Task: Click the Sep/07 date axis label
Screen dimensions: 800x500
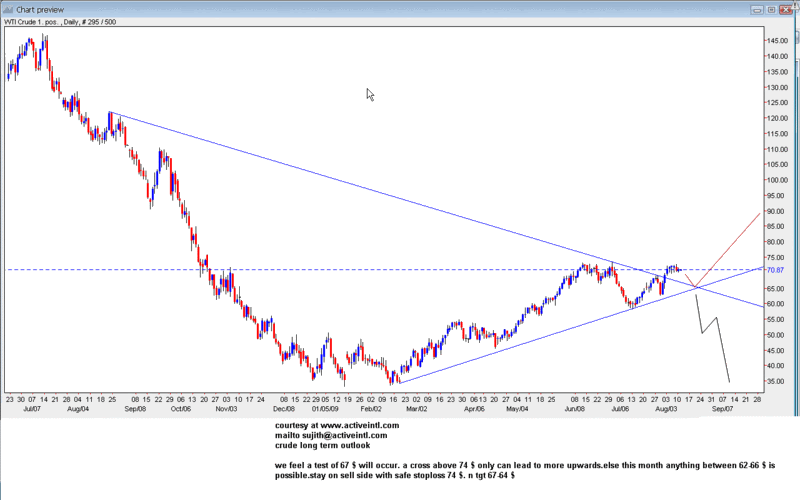Action: coord(722,409)
